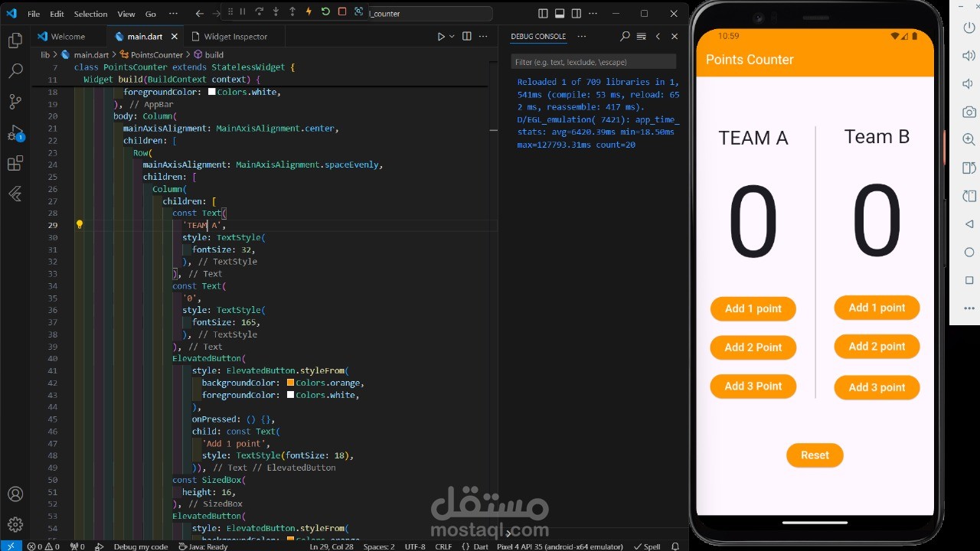This screenshot has width=980, height=551.
Task: Click the emulator Home circle button
Action: click(x=969, y=253)
